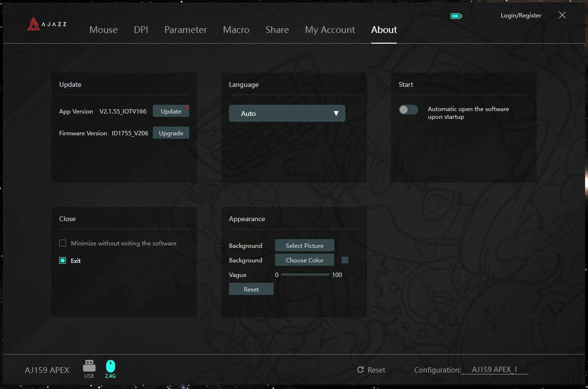The width and height of the screenshot is (588, 389).
Task: Select the USB connection icon
Action: point(89,366)
